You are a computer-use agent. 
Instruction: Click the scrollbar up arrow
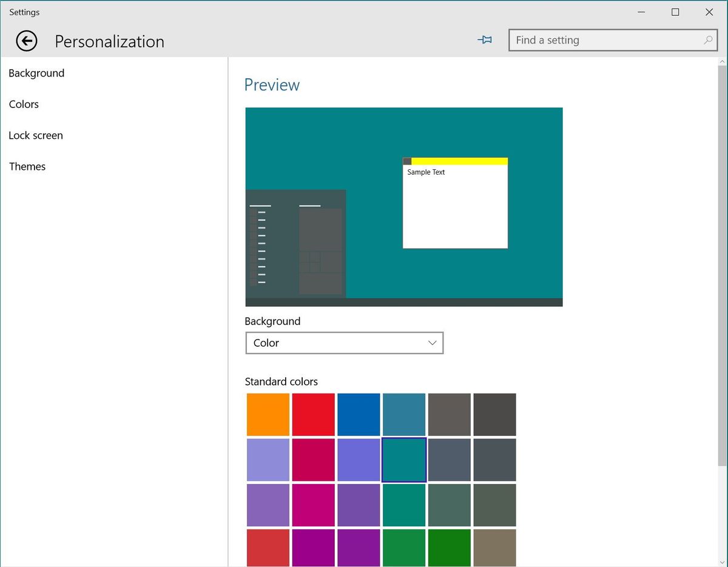point(723,61)
